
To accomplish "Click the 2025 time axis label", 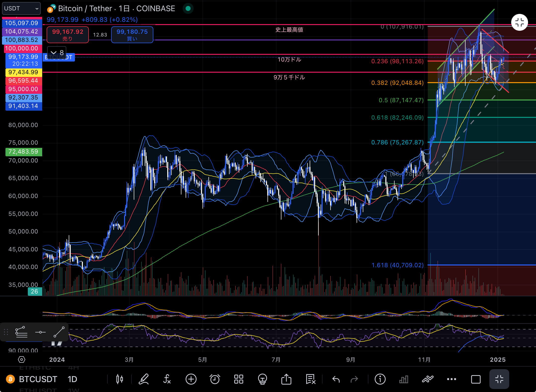I will coord(498,359).
